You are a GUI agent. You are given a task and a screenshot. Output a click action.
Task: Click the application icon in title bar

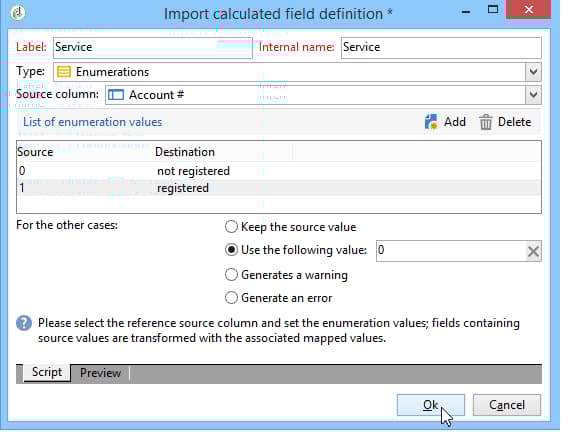coord(18,13)
